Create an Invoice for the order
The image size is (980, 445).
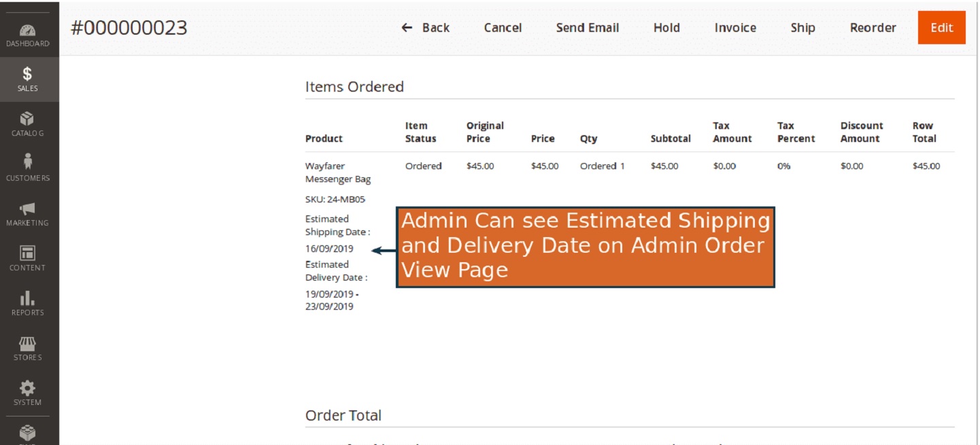[734, 28]
